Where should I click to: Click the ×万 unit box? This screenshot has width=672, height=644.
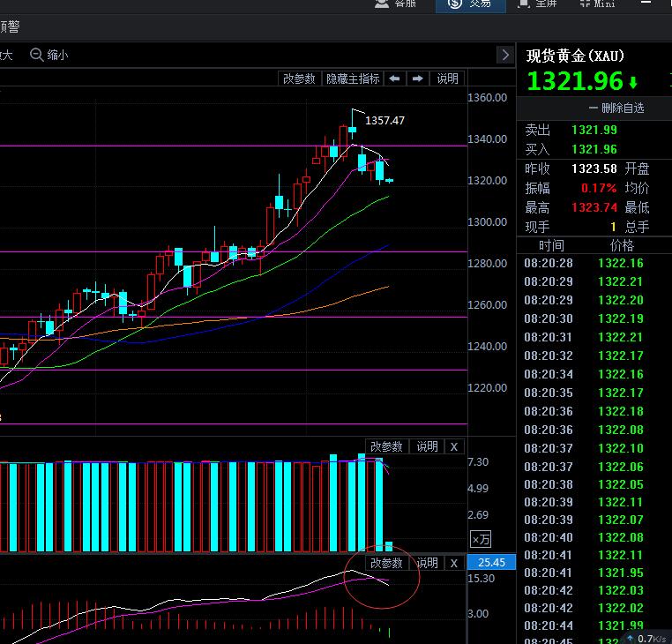point(481,539)
